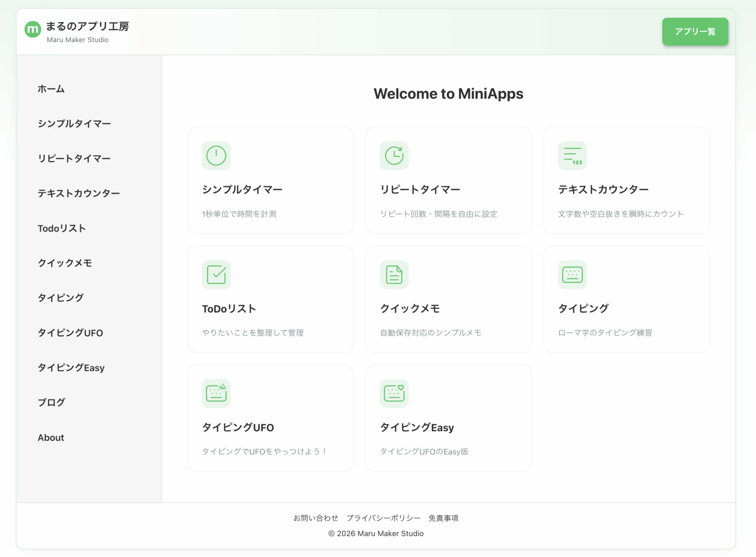Click the テキストカウンター 123 text icon
Viewport: 756px width, 557px height.
pyautogui.click(x=573, y=156)
